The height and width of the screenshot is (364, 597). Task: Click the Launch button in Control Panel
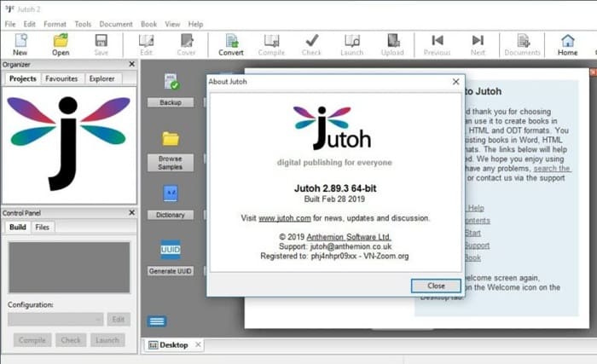pyautogui.click(x=107, y=340)
